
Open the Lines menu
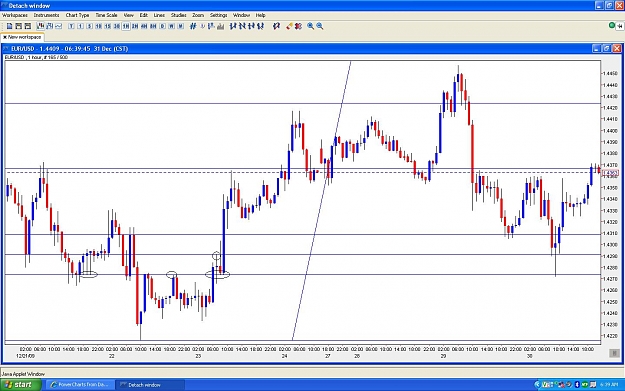tap(159, 15)
